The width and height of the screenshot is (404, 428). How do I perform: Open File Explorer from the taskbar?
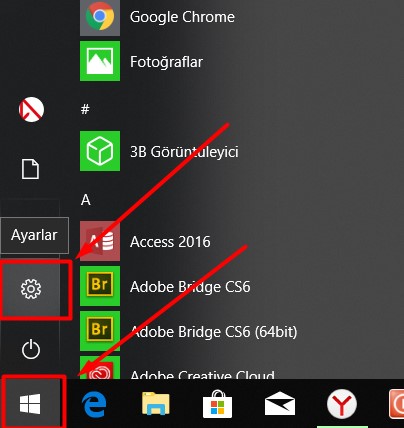[156, 404]
